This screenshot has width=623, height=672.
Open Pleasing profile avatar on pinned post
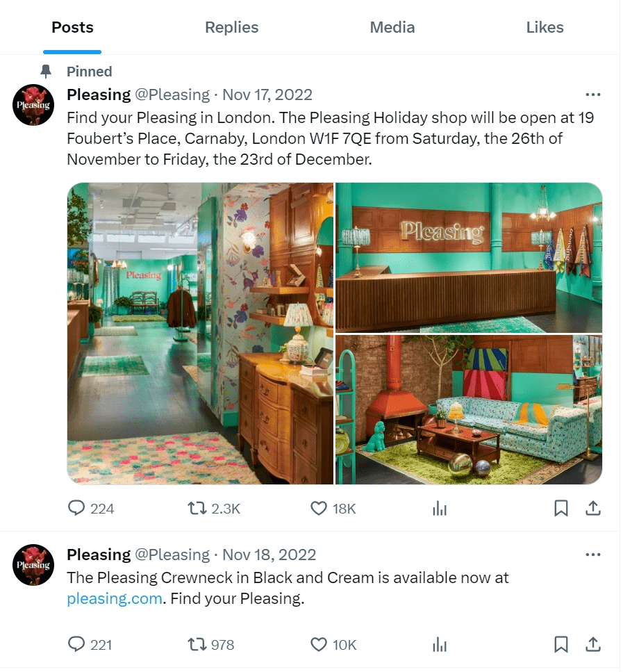pos(33,105)
